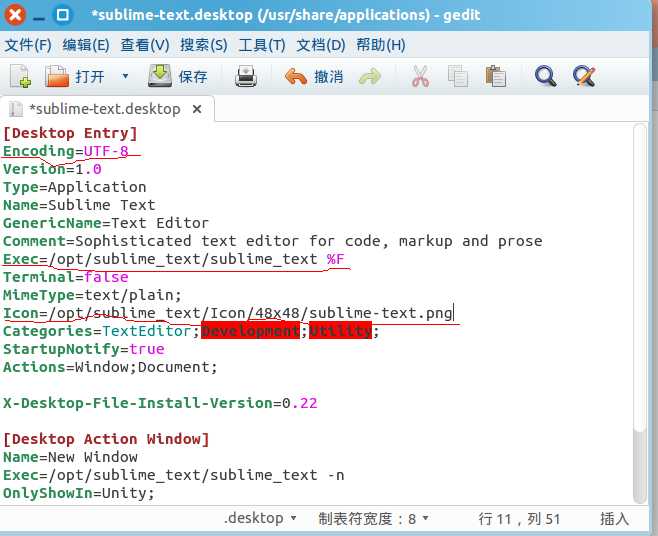Create a new document with toolbar icon

(21, 76)
